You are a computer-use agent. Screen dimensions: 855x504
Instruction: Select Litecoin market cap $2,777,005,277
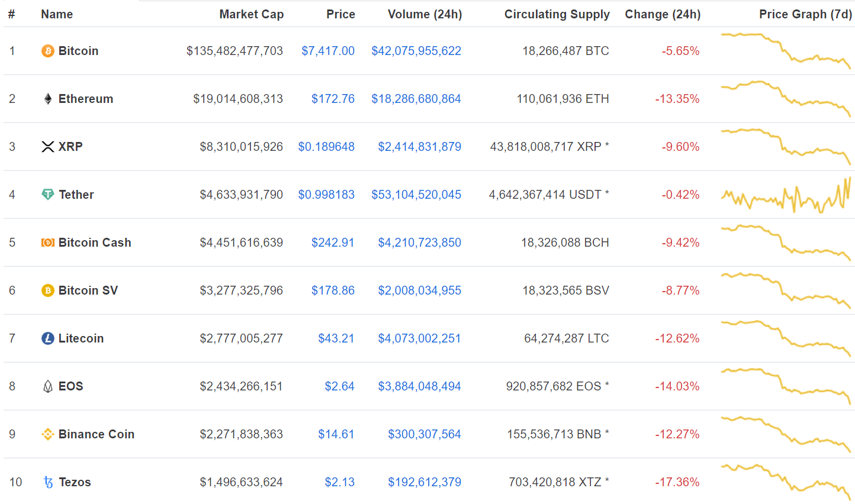point(242,338)
